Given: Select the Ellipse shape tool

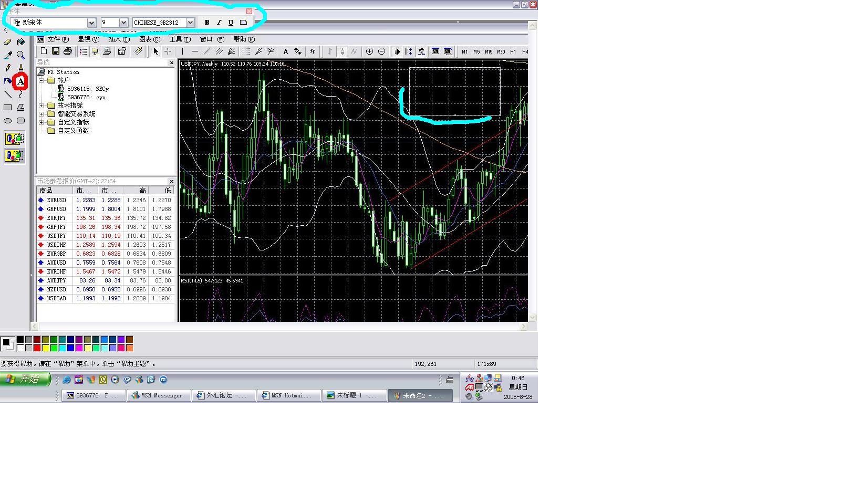Looking at the screenshot, I should click(x=7, y=121).
